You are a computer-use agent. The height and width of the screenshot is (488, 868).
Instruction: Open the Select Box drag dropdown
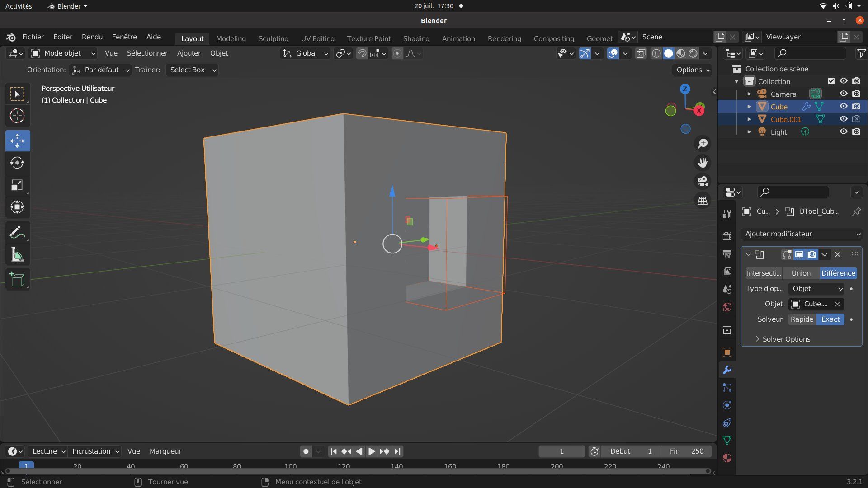192,70
